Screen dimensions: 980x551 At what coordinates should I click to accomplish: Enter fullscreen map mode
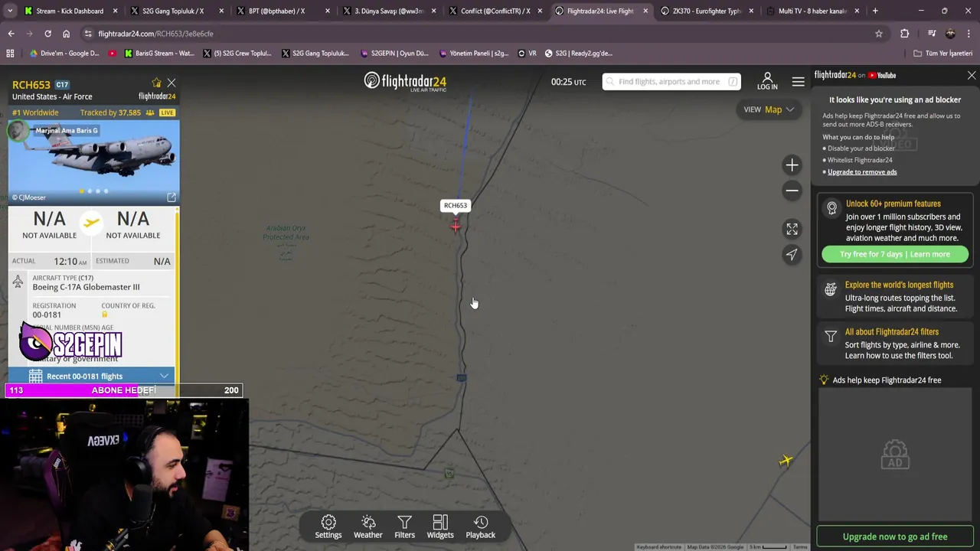pos(792,229)
